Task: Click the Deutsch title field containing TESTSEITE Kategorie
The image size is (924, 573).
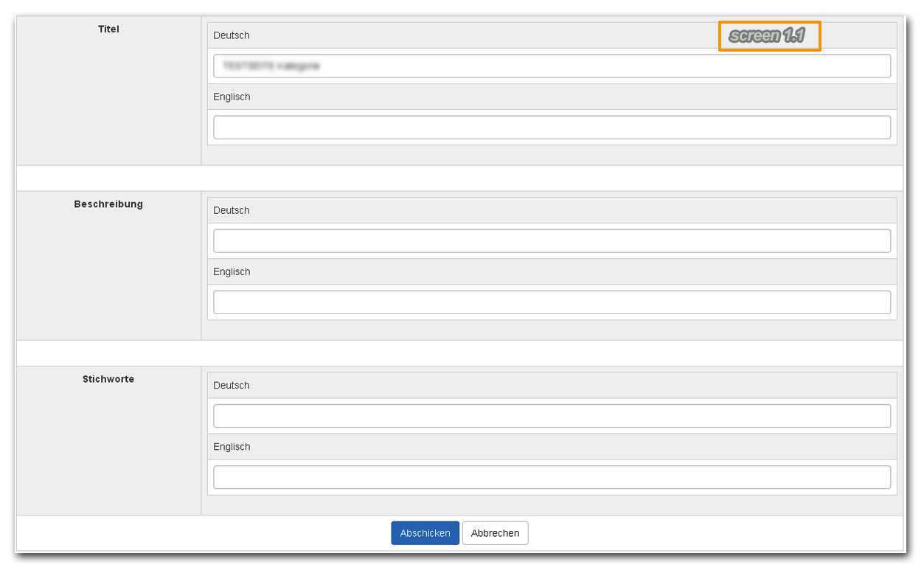Action: (x=552, y=66)
